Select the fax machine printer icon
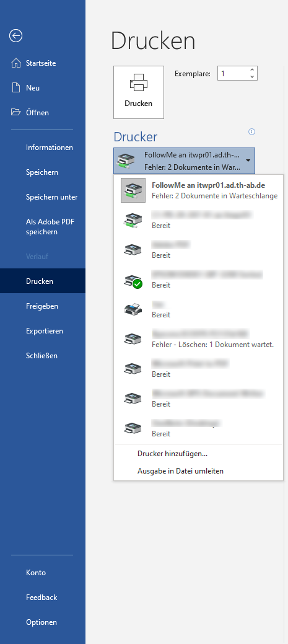The image size is (288, 644). 133,309
